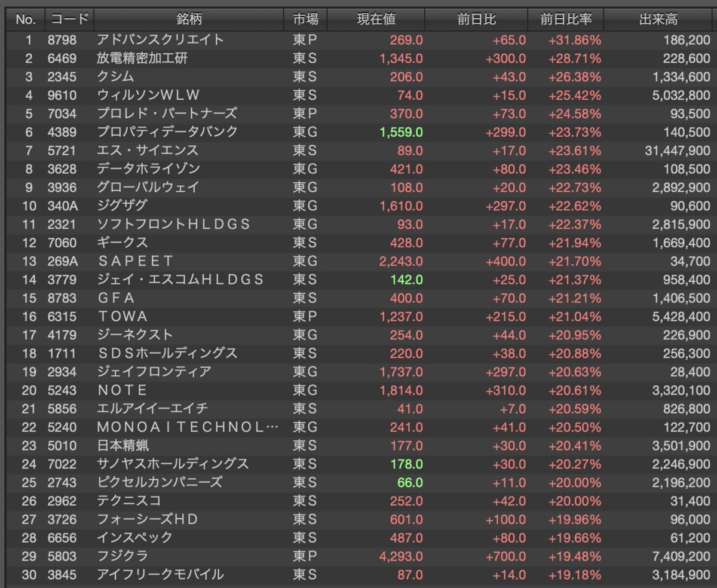Select the SAPEET stock name
Viewport: 717px width, 588px height.
click(x=135, y=261)
